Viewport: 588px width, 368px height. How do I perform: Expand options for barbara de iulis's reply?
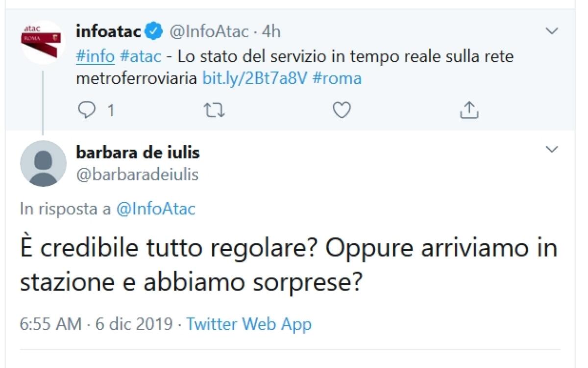click(552, 148)
